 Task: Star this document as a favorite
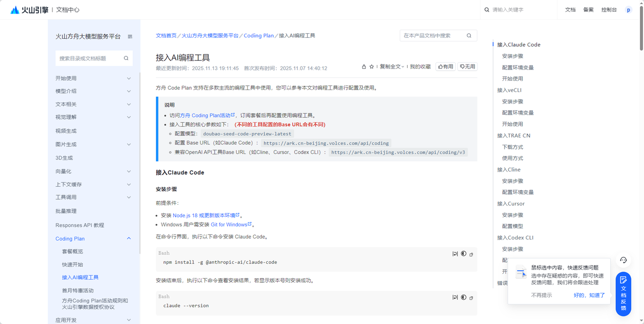pos(372,66)
